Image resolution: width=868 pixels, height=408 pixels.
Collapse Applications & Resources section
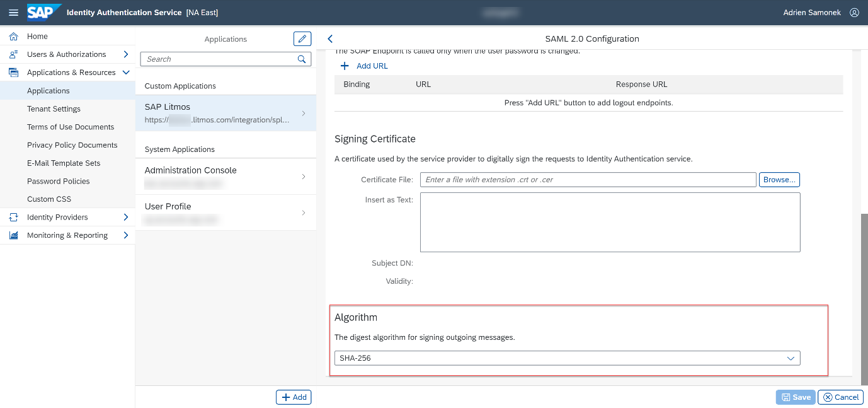(x=126, y=73)
